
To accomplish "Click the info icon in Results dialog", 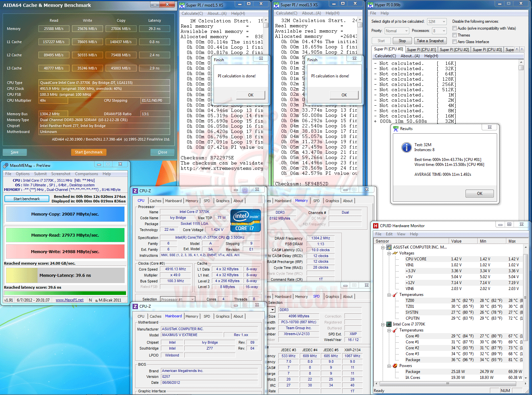I will pyautogui.click(x=406, y=147).
